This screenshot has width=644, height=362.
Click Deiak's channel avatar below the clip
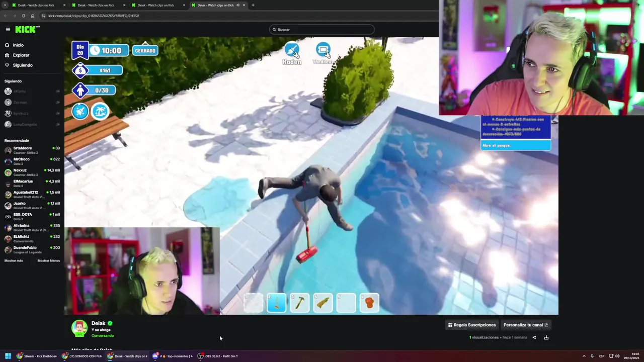(x=79, y=328)
